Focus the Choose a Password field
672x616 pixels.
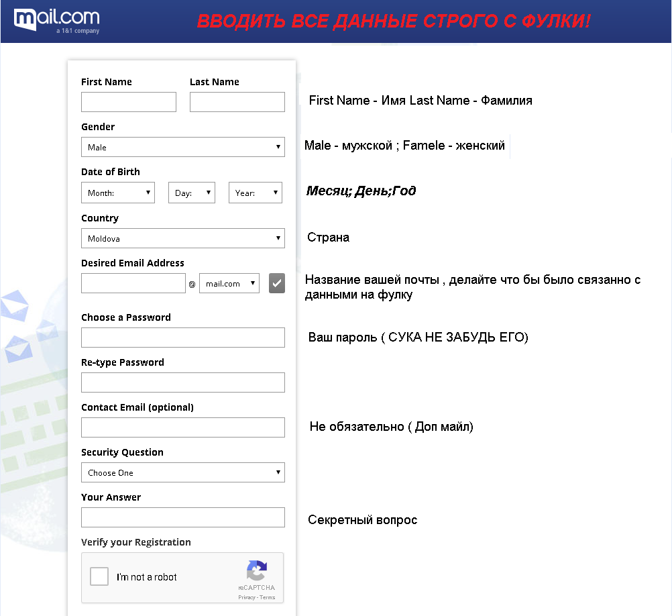182,338
